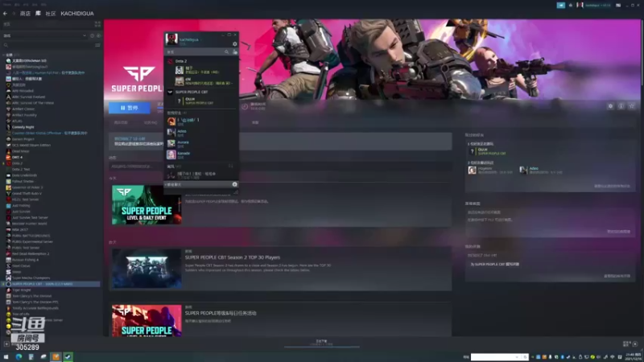Open the 库 tab

coord(38,14)
